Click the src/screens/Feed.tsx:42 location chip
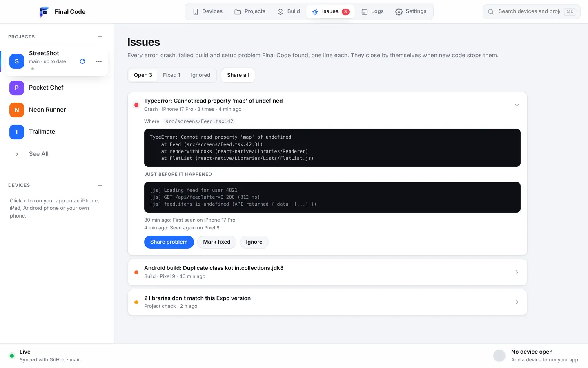This screenshot has height=368, width=588. [x=199, y=121]
